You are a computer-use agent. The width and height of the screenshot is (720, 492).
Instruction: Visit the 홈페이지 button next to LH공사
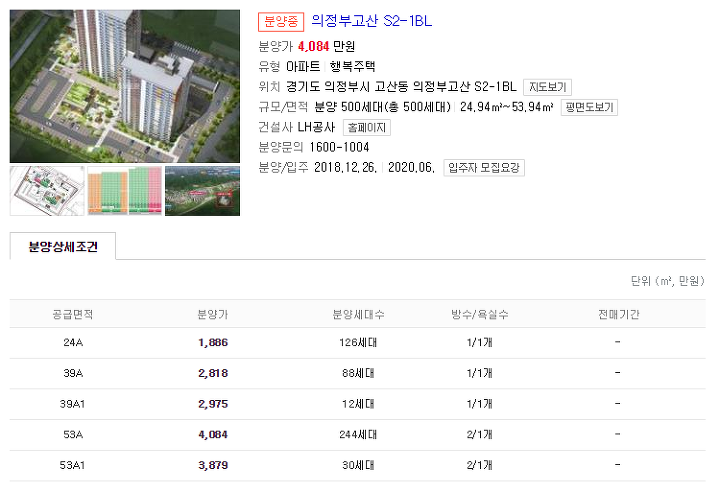(x=367, y=127)
